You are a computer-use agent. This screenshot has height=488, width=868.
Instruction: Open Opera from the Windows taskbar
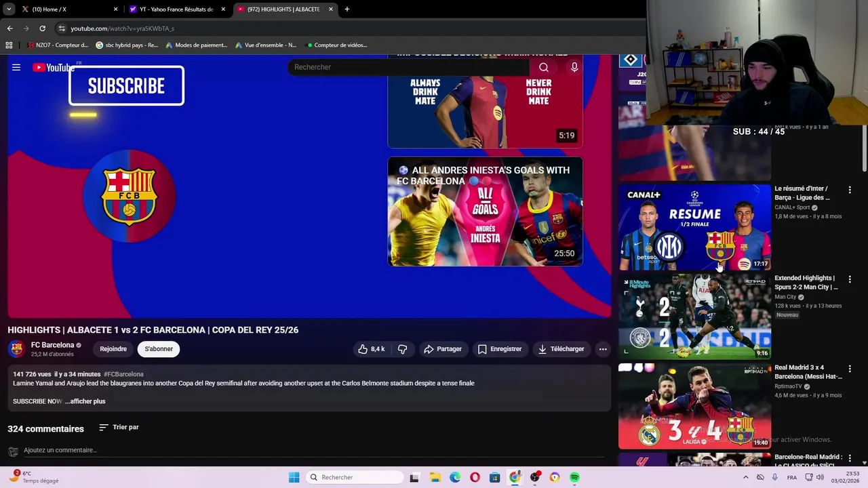pyautogui.click(x=475, y=477)
